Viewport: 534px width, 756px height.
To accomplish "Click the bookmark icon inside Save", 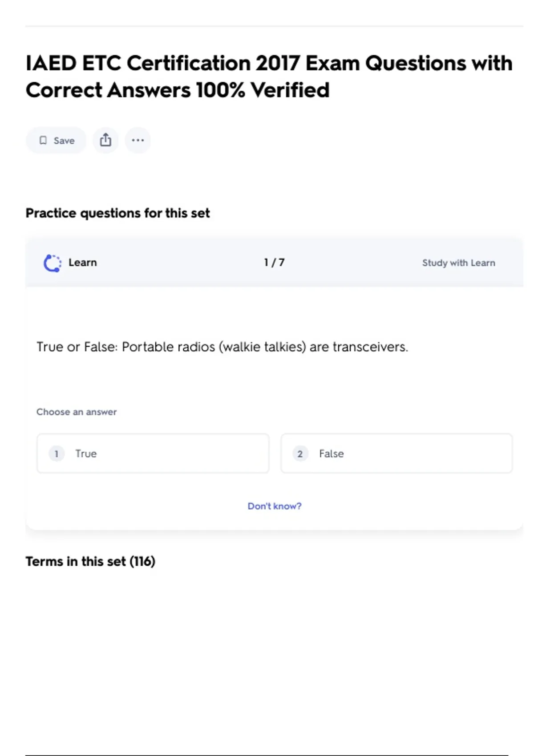I will click(x=43, y=141).
